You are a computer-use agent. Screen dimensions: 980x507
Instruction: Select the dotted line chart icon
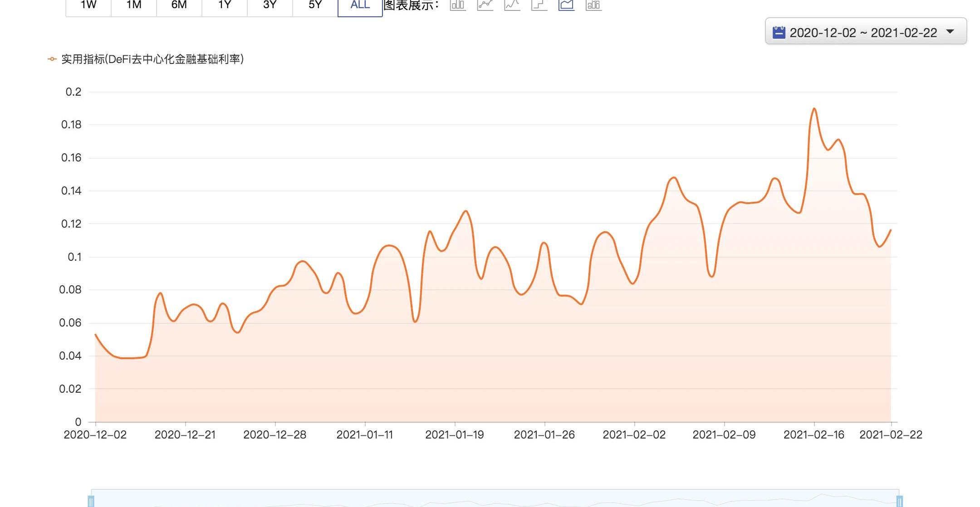pyautogui.click(x=485, y=5)
